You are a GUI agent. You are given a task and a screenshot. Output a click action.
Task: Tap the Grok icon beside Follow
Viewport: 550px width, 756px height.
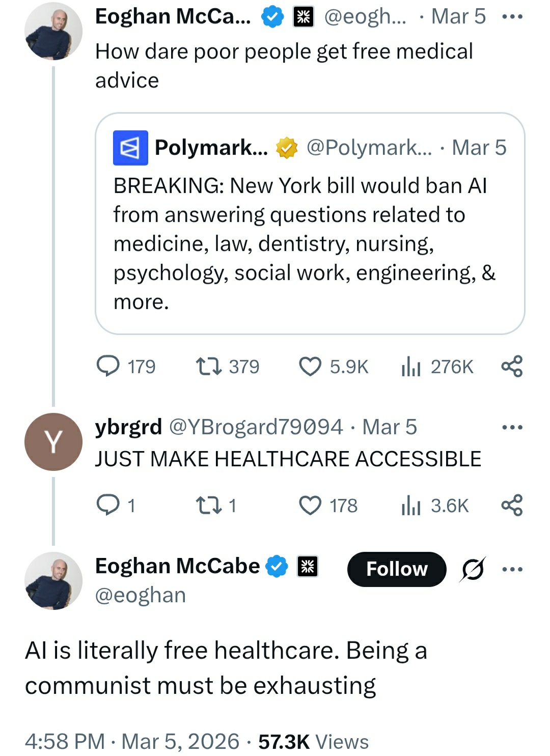pyautogui.click(x=473, y=569)
